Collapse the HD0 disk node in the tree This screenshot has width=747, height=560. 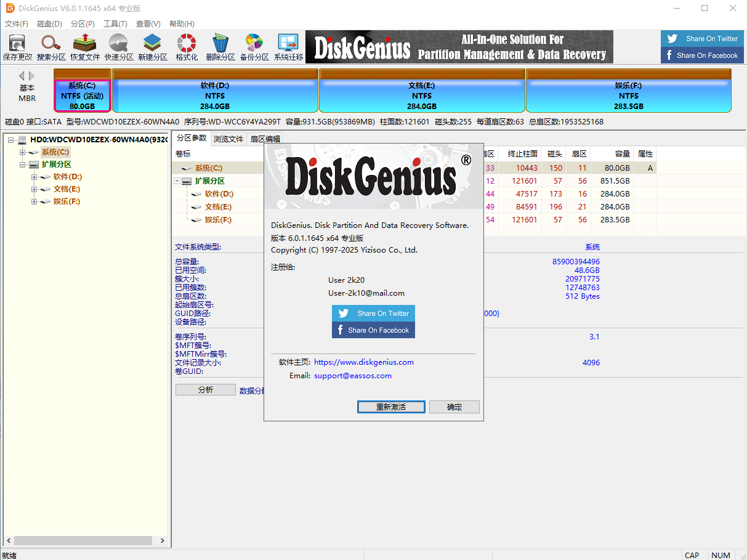11,140
